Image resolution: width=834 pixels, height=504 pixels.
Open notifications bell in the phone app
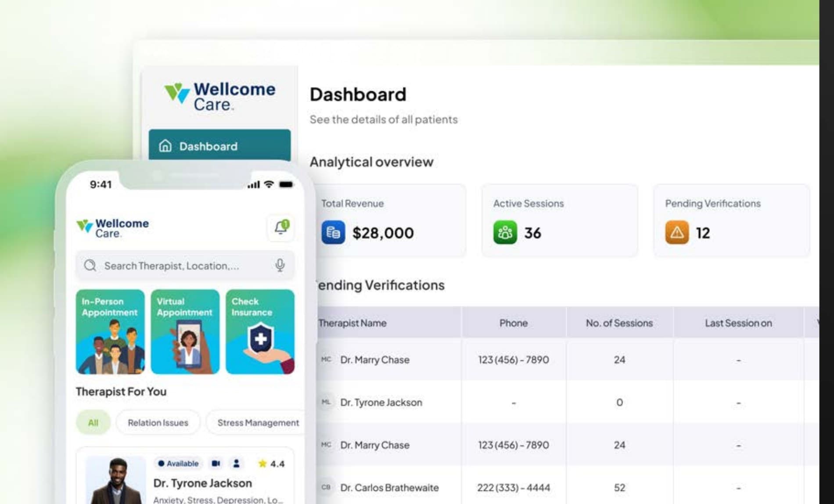[281, 227]
